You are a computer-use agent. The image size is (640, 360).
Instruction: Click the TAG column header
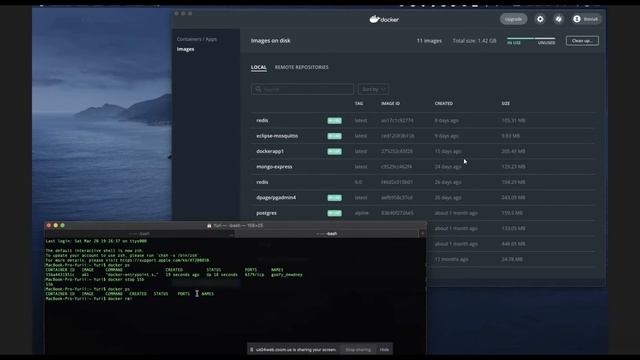click(359, 104)
